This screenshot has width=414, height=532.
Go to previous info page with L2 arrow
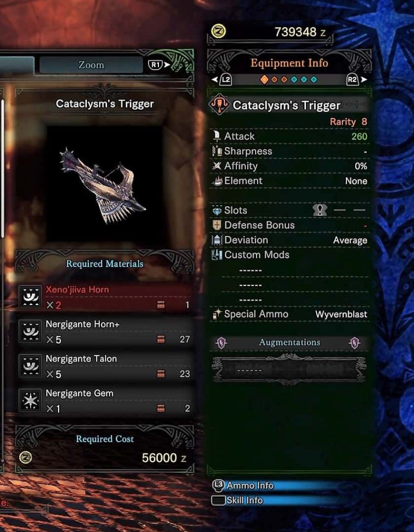222,79
